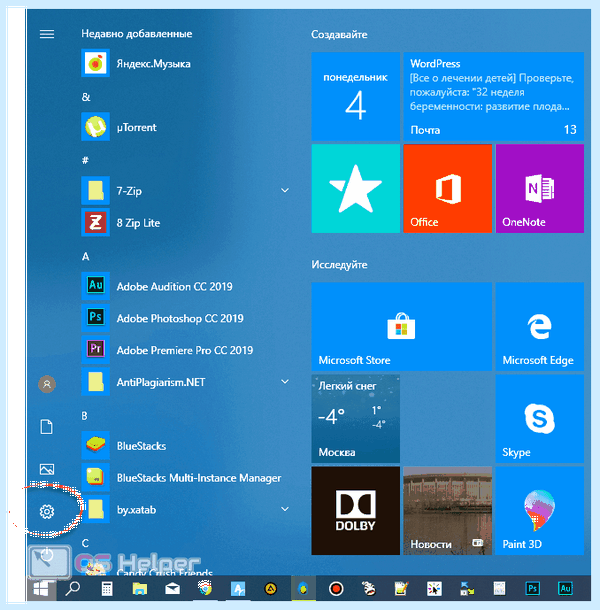Launch µTorrent from the app list
The width and height of the screenshot is (600, 610).
[x=186, y=127]
